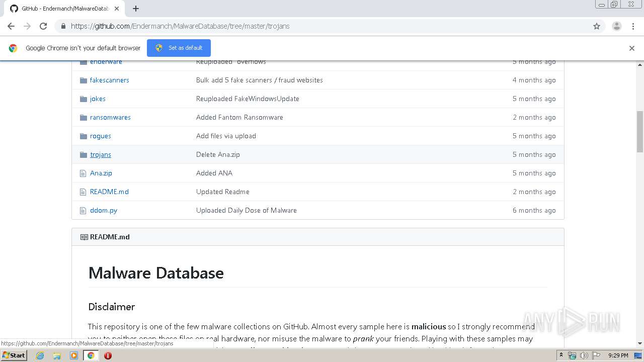
Task: Click the page vertical scrollbar thumb
Action: pos(640,132)
